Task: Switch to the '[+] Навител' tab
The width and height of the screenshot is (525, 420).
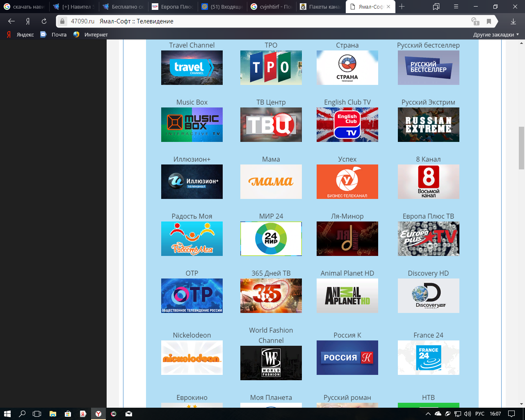Action: (x=74, y=7)
